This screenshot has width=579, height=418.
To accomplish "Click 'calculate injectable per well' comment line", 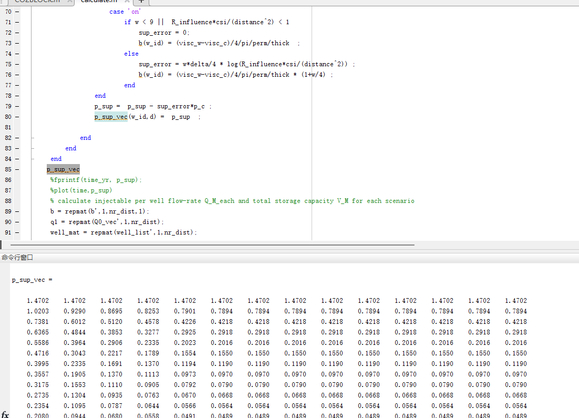I will (232, 201).
